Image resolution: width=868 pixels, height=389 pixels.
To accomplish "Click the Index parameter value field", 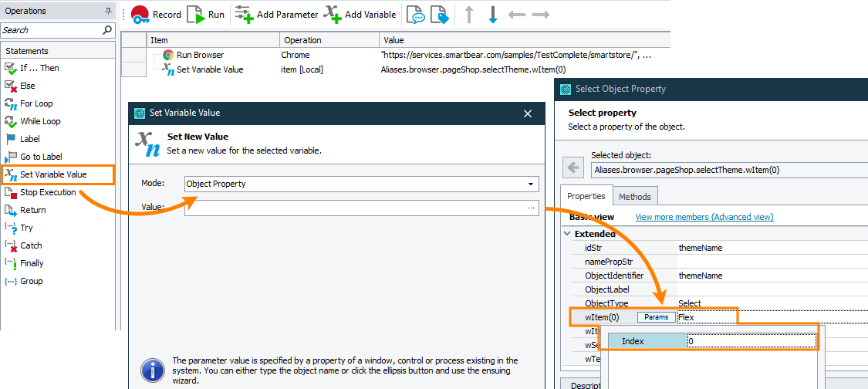I will (x=750, y=341).
